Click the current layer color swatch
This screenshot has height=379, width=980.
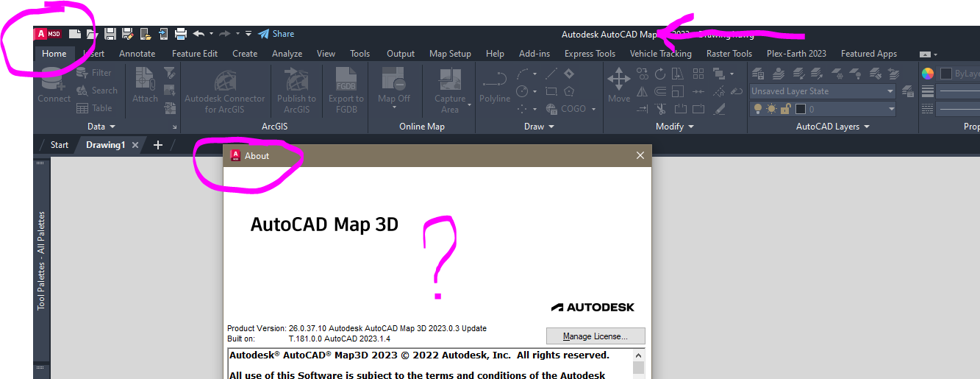[x=801, y=109]
